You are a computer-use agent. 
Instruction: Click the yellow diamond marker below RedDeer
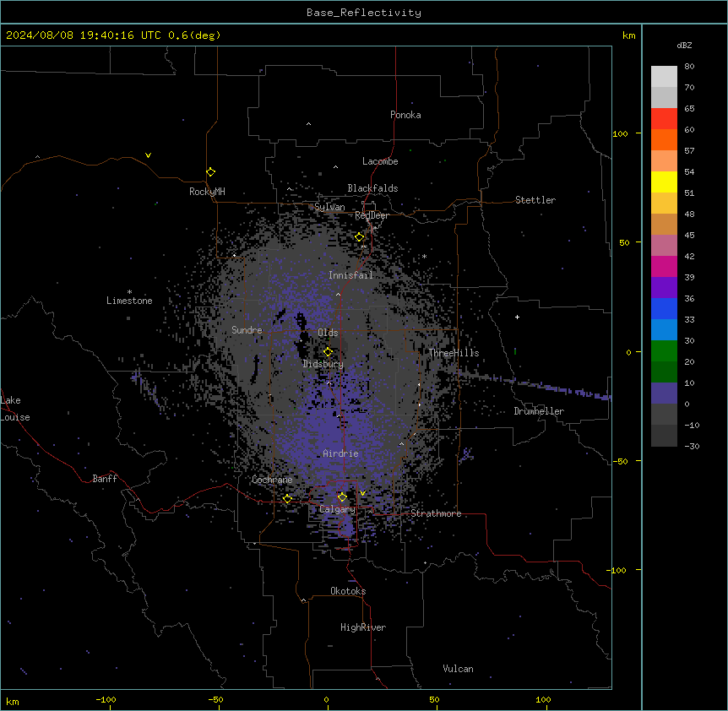[x=359, y=236]
